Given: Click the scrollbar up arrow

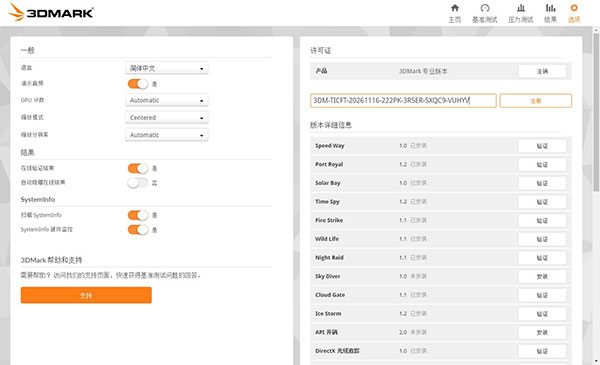Looking at the screenshot, I should 596,30.
